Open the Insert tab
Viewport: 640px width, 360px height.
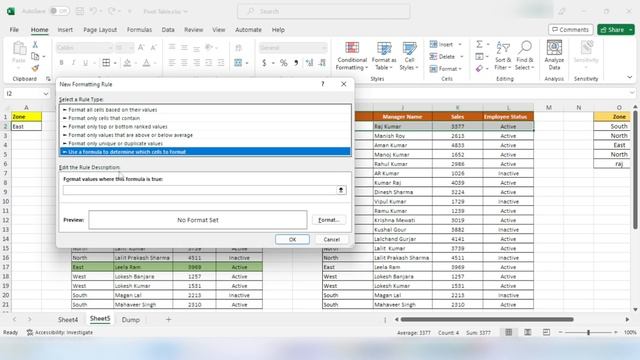(65, 30)
